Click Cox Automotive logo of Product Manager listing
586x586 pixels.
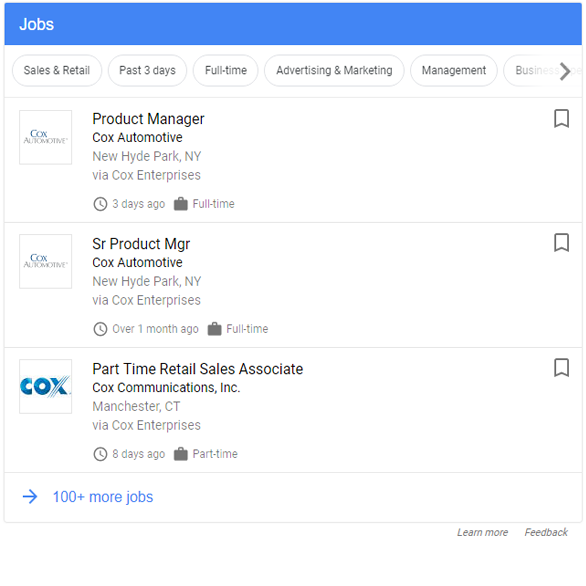46,137
